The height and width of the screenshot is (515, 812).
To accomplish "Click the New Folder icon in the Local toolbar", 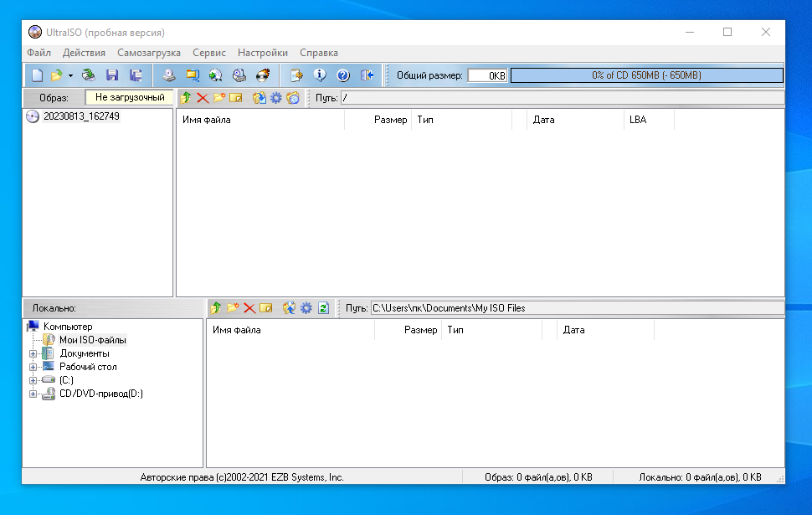I will [233, 308].
